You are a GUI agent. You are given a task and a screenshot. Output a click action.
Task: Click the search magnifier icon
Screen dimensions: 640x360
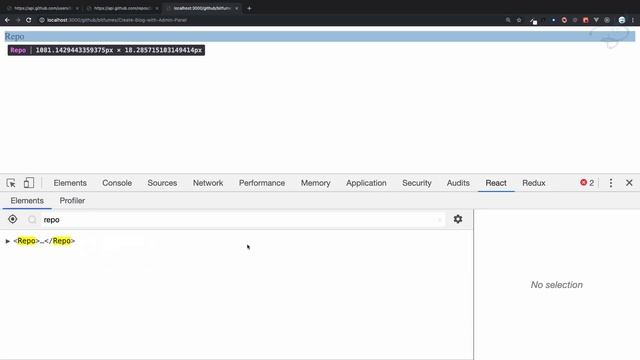32,220
